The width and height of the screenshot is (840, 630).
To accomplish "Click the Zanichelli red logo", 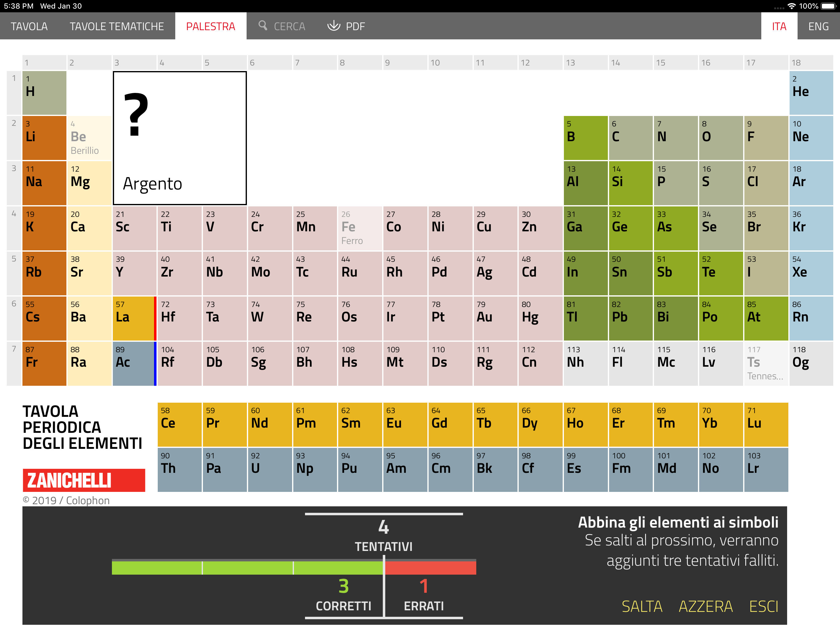I will (84, 480).
